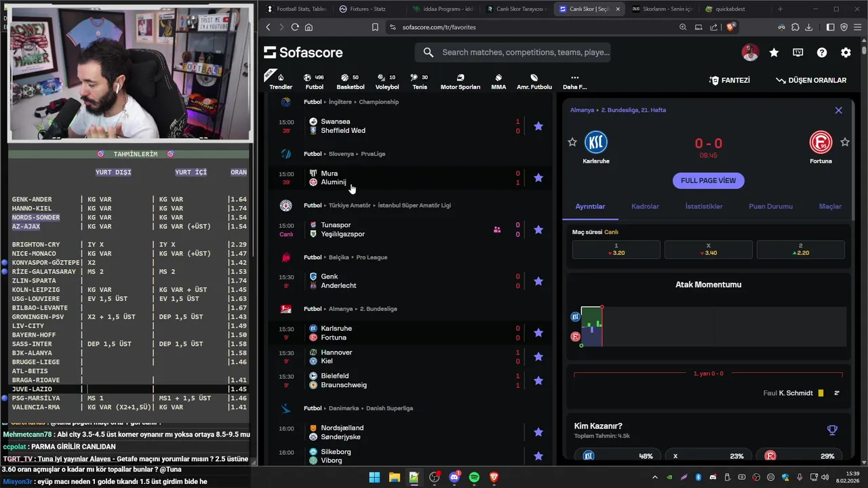Image resolution: width=868 pixels, height=488 pixels.
Task: Select odds X at 3.40
Action: [x=708, y=249]
